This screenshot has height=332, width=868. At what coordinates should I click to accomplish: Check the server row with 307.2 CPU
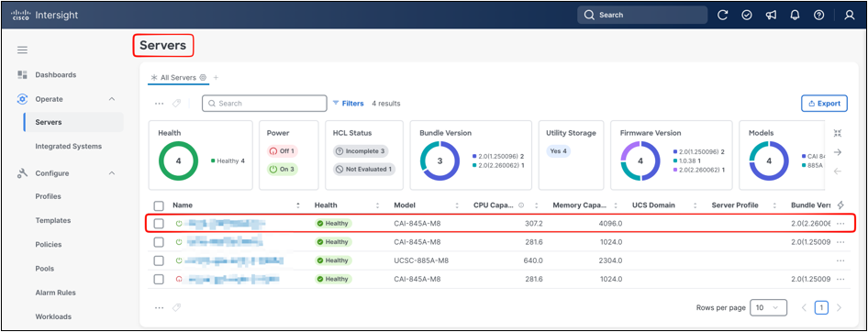point(159,224)
